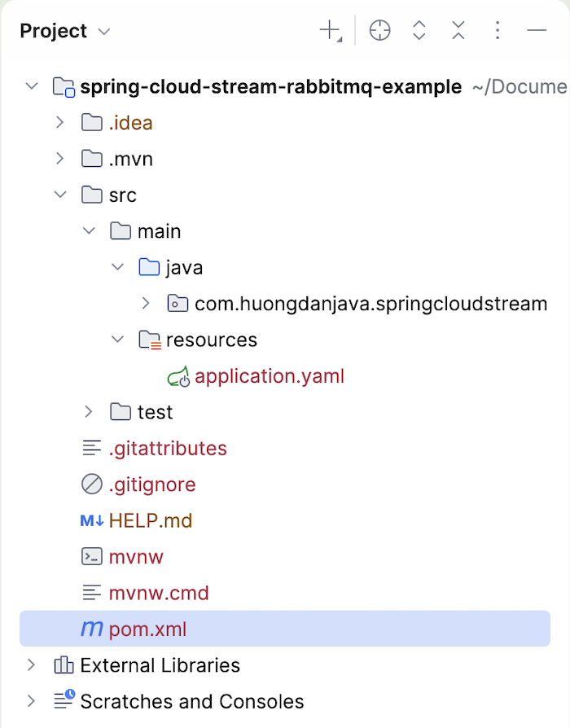Open the Project panel options menu
The height and width of the screenshot is (728, 570).
coord(498,31)
